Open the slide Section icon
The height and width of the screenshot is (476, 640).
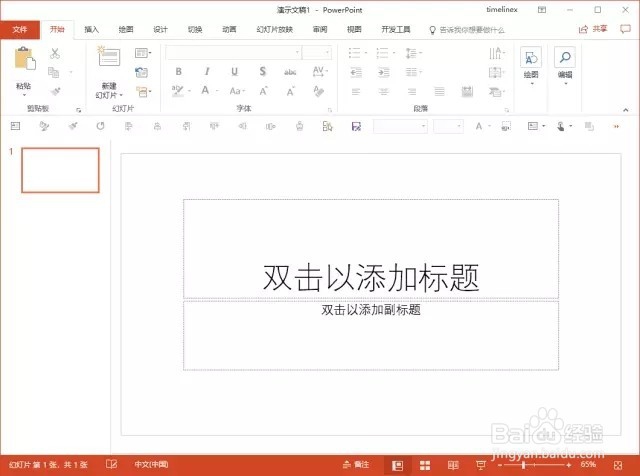(143, 91)
